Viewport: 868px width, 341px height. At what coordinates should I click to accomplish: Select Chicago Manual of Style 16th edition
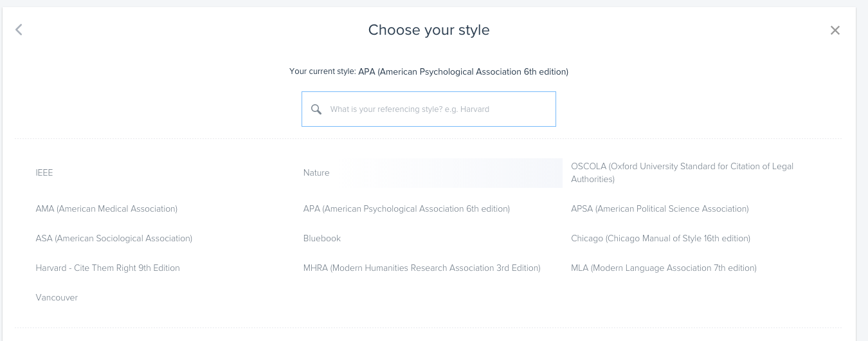point(660,239)
